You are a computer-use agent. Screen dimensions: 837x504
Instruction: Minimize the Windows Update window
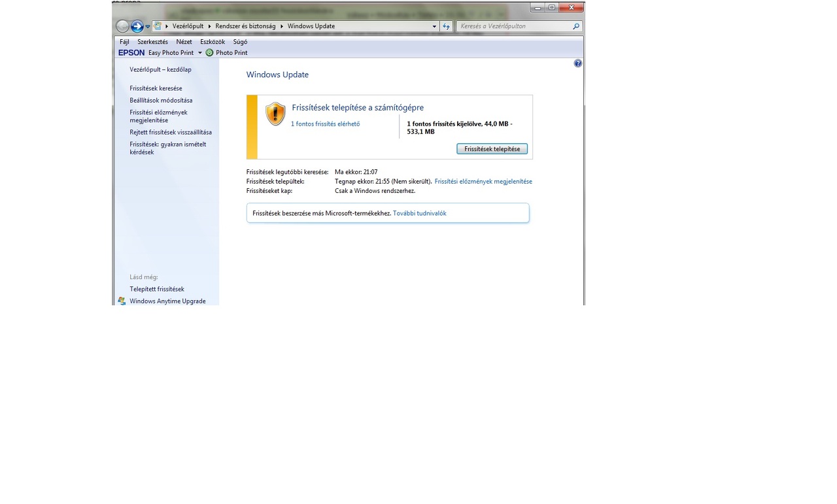point(538,7)
